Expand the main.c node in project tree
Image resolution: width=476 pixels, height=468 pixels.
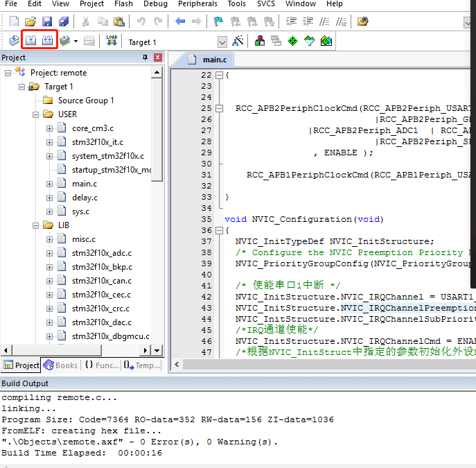pyautogui.click(x=50, y=184)
